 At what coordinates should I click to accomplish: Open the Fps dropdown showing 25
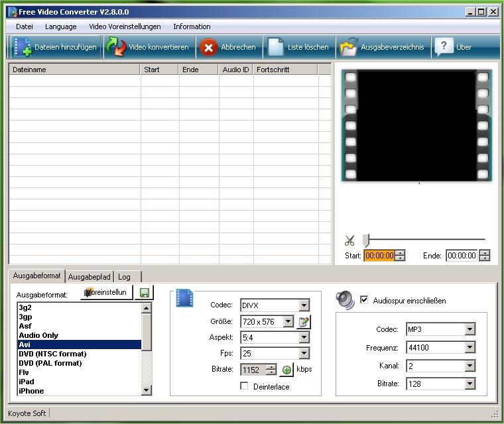click(x=304, y=354)
